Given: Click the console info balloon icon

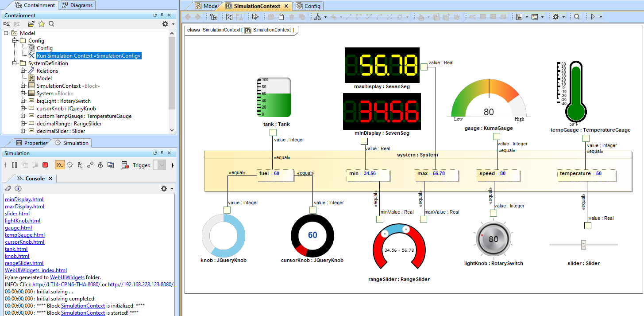Looking at the screenshot, I should tap(18, 188).
